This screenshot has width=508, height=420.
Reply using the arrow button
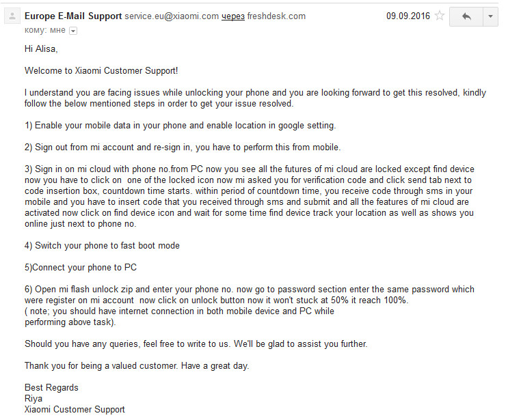pyautogui.click(x=466, y=16)
